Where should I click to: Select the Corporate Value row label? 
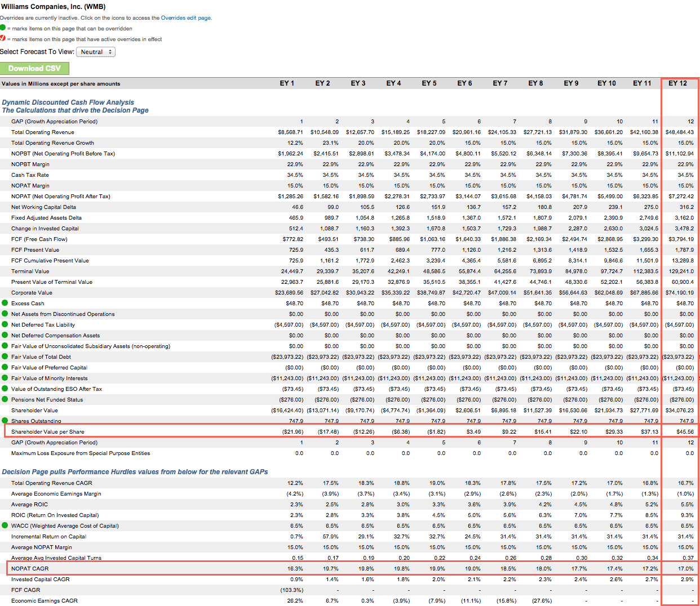coord(32,293)
